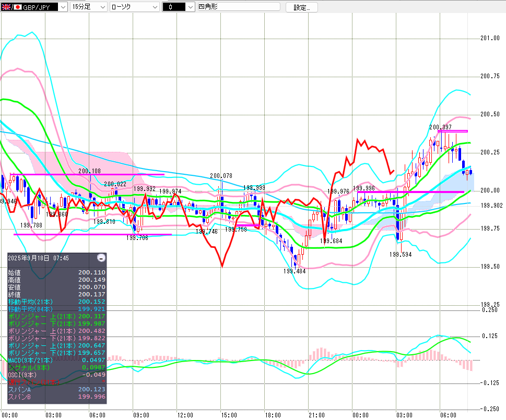The image size is (506, 420).
Task: Click the 200.397 high price label
Action: 440,127
